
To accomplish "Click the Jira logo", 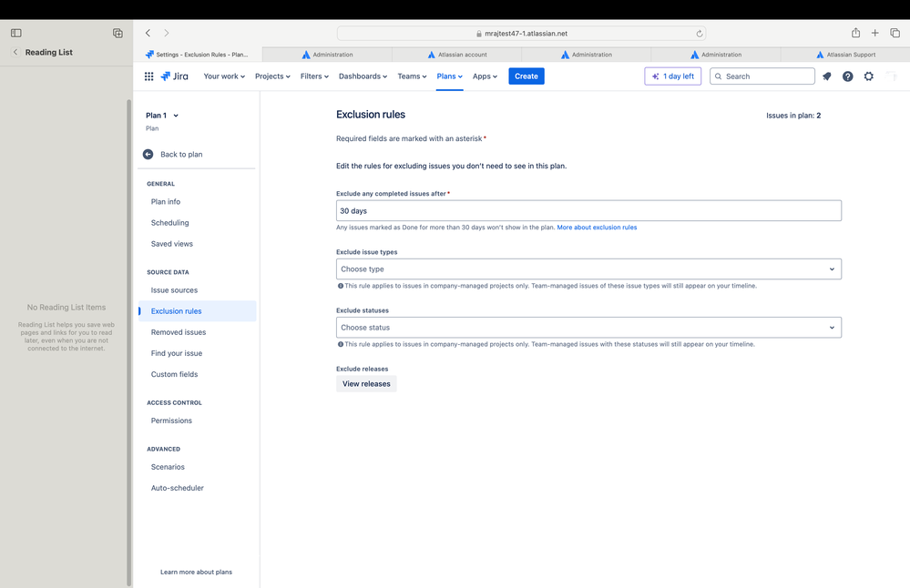I will click(x=175, y=76).
